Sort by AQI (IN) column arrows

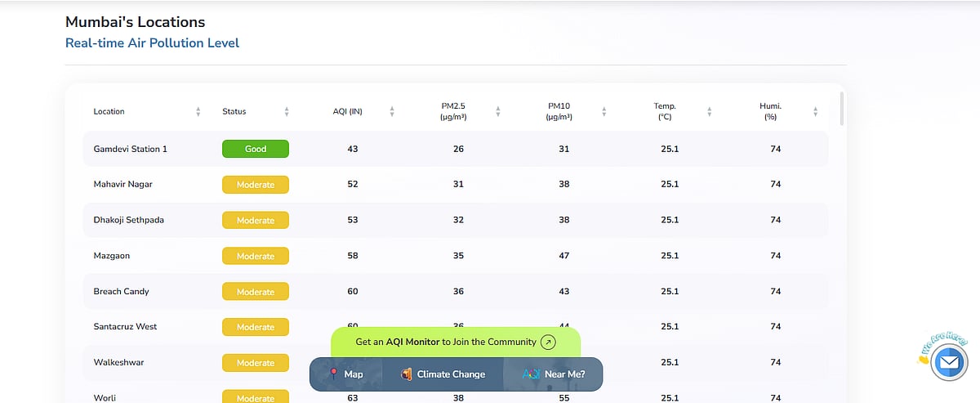coord(392,111)
